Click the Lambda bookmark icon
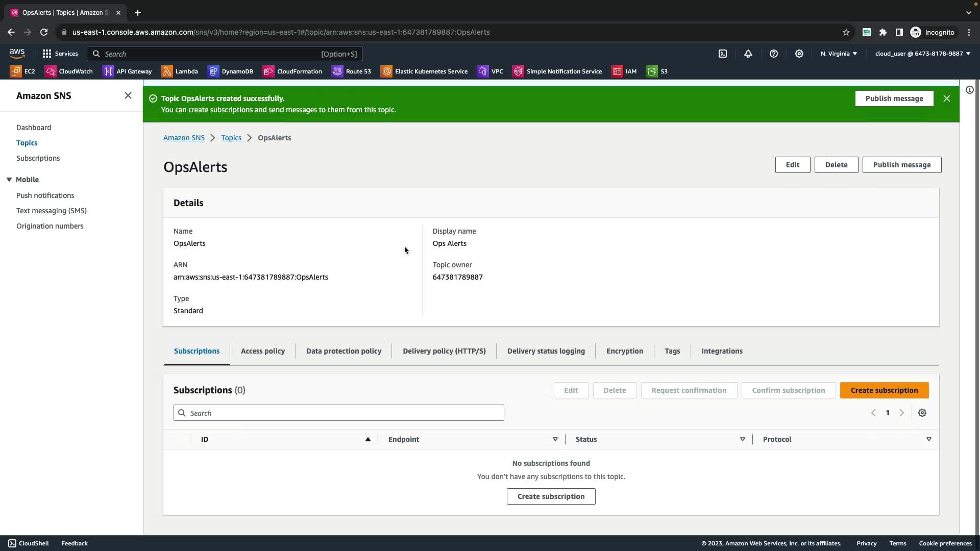Image resolution: width=980 pixels, height=551 pixels. pyautogui.click(x=167, y=71)
